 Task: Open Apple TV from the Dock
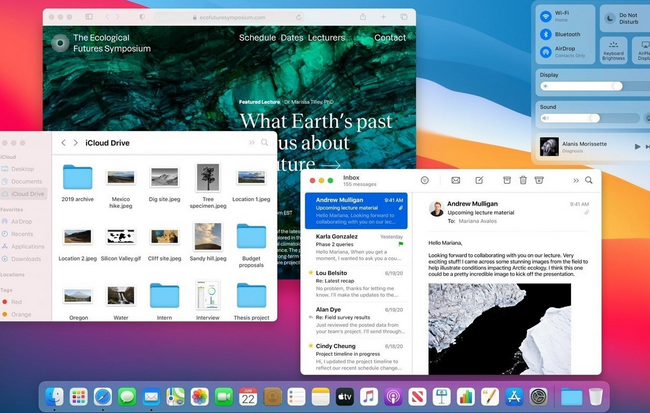point(345,397)
